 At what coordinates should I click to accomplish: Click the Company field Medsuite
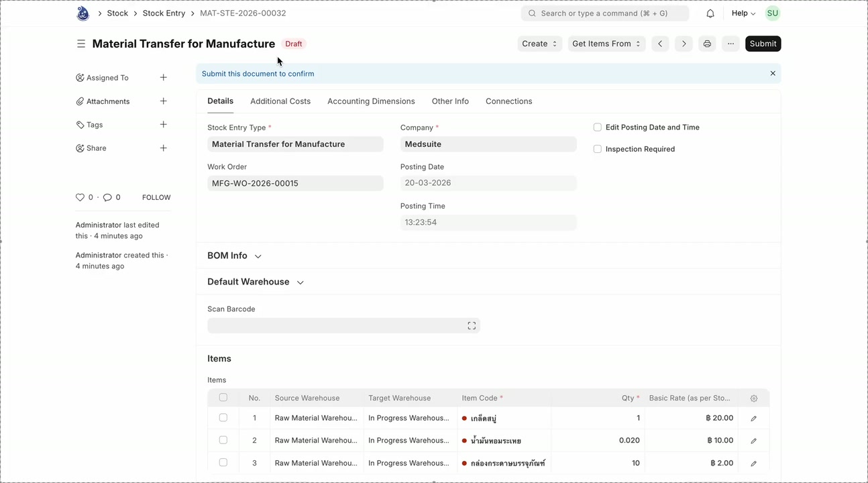pyautogui.click(x=488, y=144)
